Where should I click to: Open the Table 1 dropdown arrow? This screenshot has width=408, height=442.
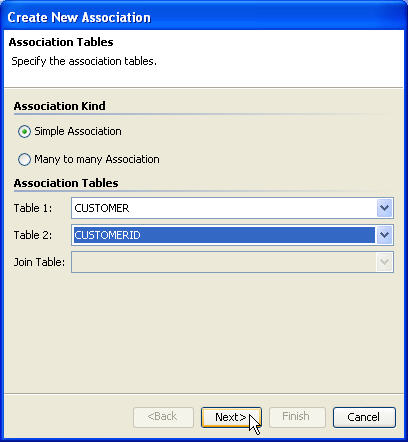point(384,208)
